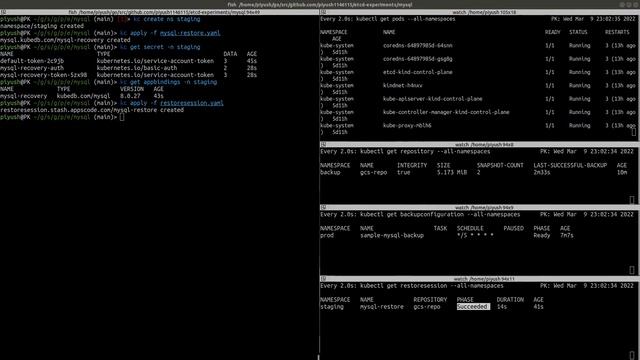Screen dimensions: 640x360
Task: Open group menu icon of fish terminal pane
Action: [3, 12]
